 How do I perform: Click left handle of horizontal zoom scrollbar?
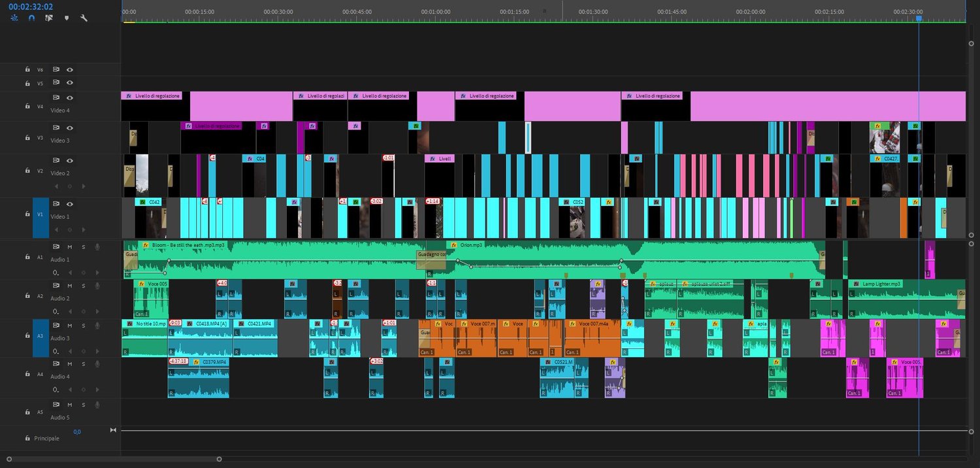(8, 459)
